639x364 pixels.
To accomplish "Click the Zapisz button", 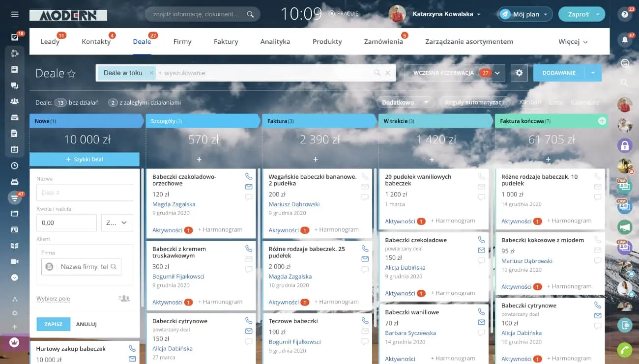I will pyautogui.click(x=53, y=324).
